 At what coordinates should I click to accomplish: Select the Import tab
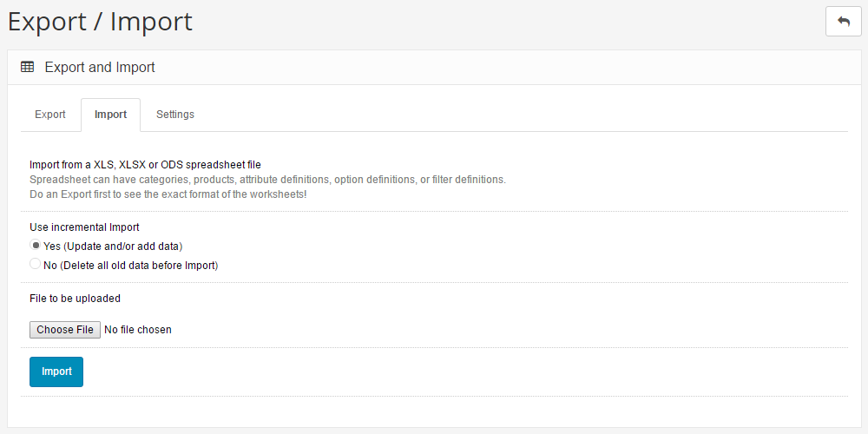point(111,115)
